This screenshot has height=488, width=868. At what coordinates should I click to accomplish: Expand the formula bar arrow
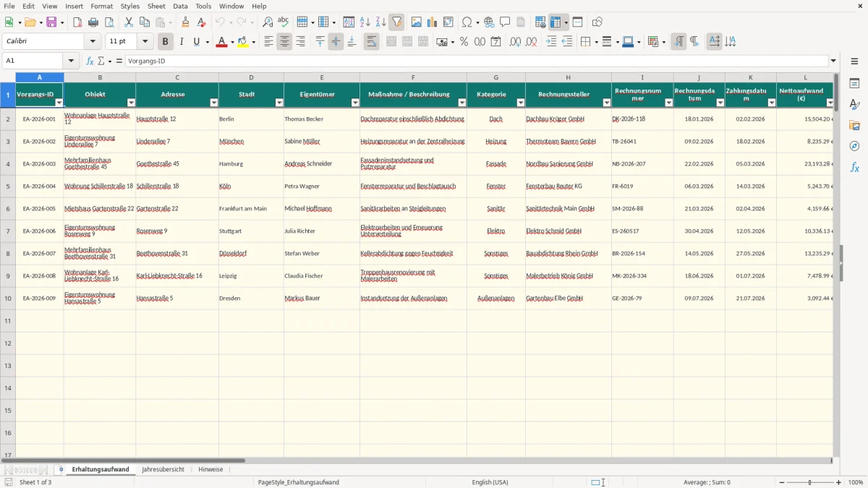[x=833, y=61]
